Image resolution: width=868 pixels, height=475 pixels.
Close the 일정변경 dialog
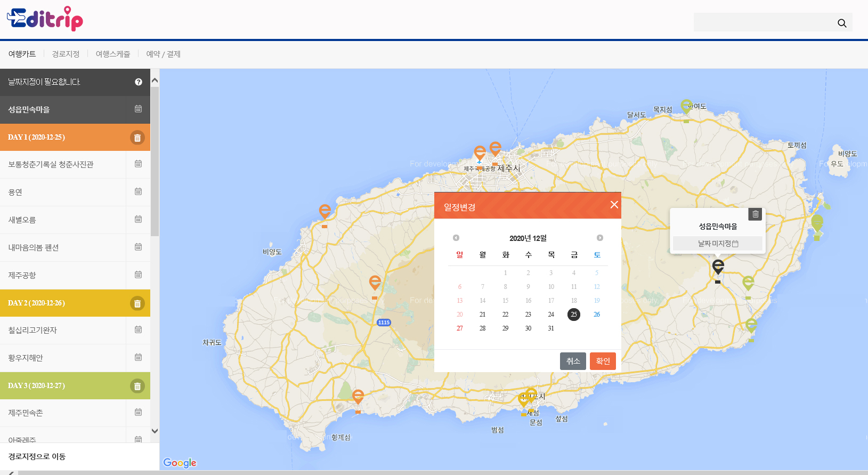click(x=614, y=205)
